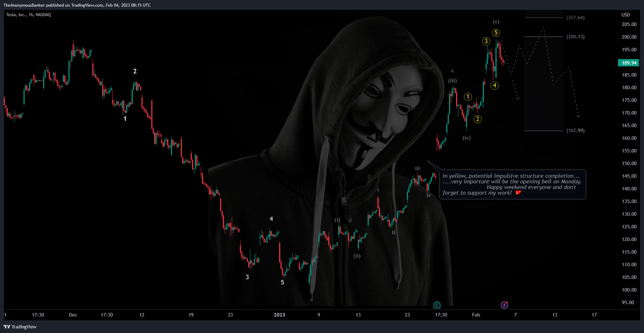Select the (207.64) price level label
644x333 pixels.
576,18
